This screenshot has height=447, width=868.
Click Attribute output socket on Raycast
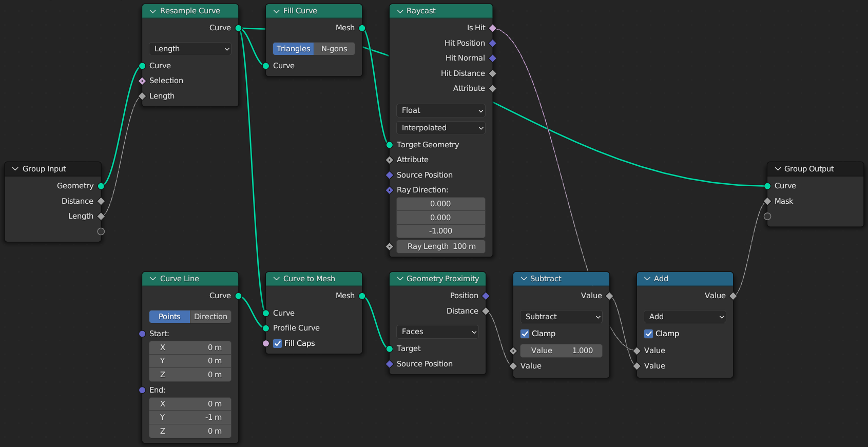click(x=493, y=88)
